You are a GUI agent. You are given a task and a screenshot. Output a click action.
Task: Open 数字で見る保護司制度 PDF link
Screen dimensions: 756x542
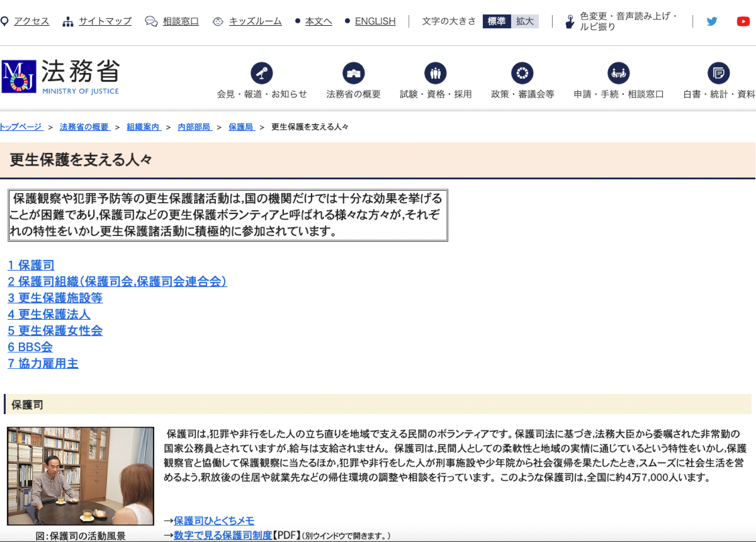(x=223, y=535)
